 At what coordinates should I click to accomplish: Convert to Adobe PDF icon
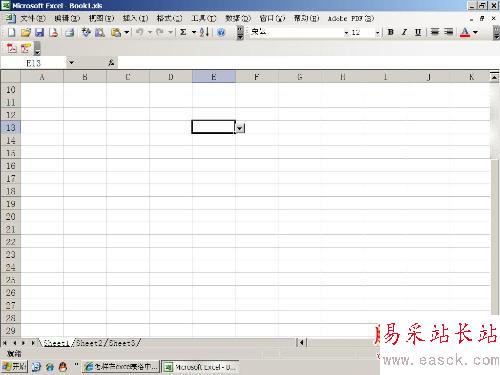(12, 49)
